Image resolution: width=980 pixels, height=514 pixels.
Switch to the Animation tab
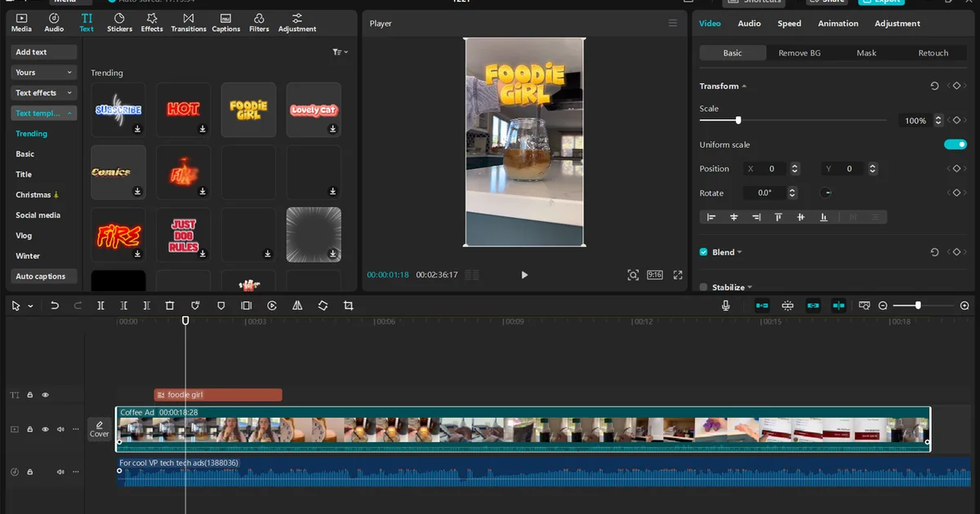[x=838, y=23]
